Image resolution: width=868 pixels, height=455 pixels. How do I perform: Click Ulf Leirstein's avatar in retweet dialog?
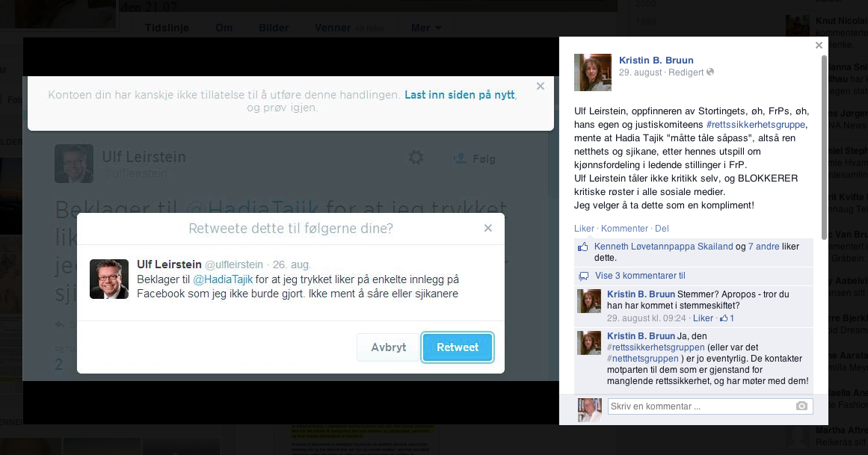(x=109, y=279)
